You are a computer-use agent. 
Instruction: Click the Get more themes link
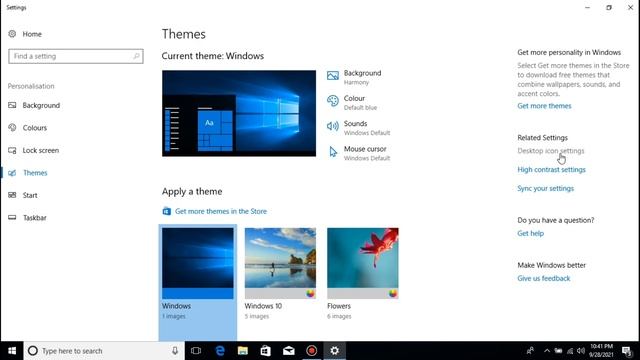point(544,106)
